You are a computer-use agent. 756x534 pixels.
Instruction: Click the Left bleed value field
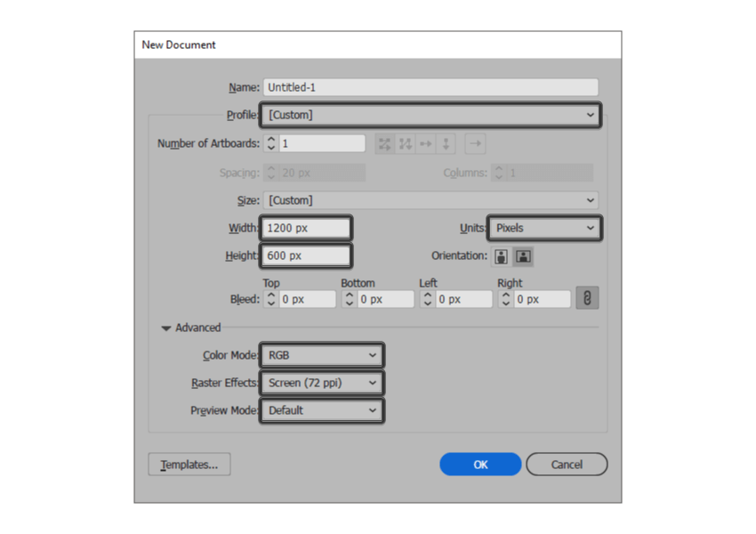pos(463,299)
